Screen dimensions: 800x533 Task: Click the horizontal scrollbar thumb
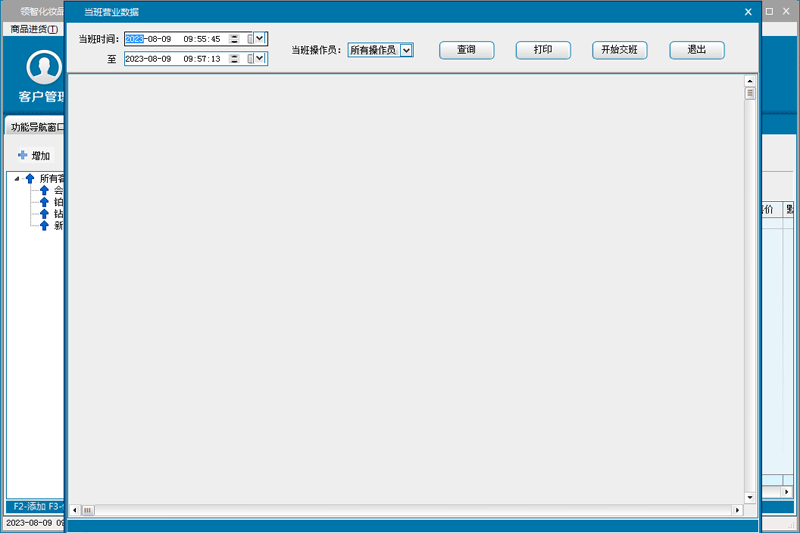click(x=88, y=510)
